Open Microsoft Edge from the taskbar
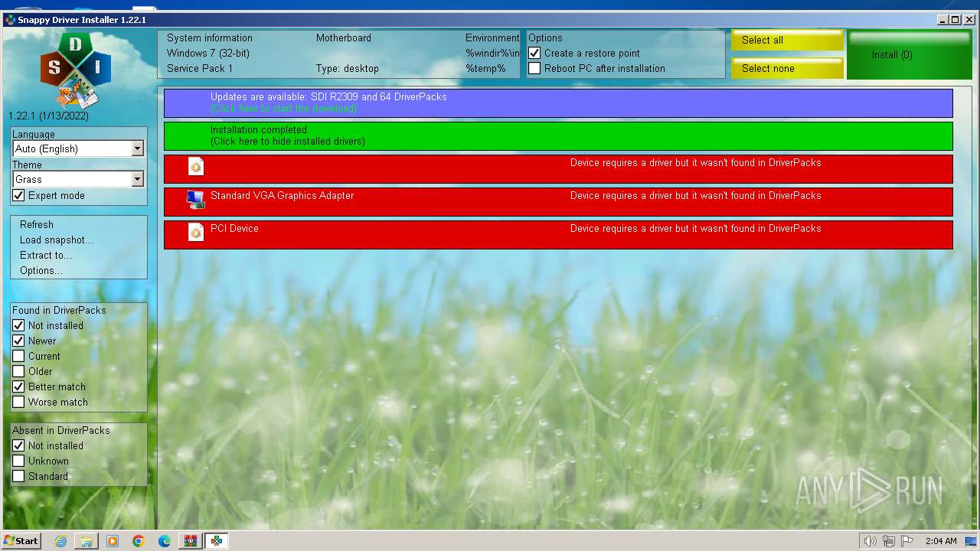Viewport: 980px width, 551px height. (165, 541)
